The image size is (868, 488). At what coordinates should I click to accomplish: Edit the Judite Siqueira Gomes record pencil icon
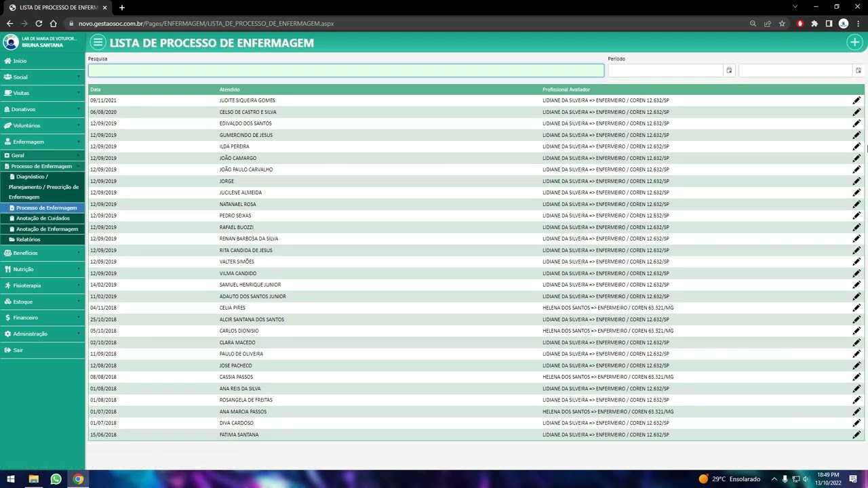pyautogui.click(x=856, y=101)
